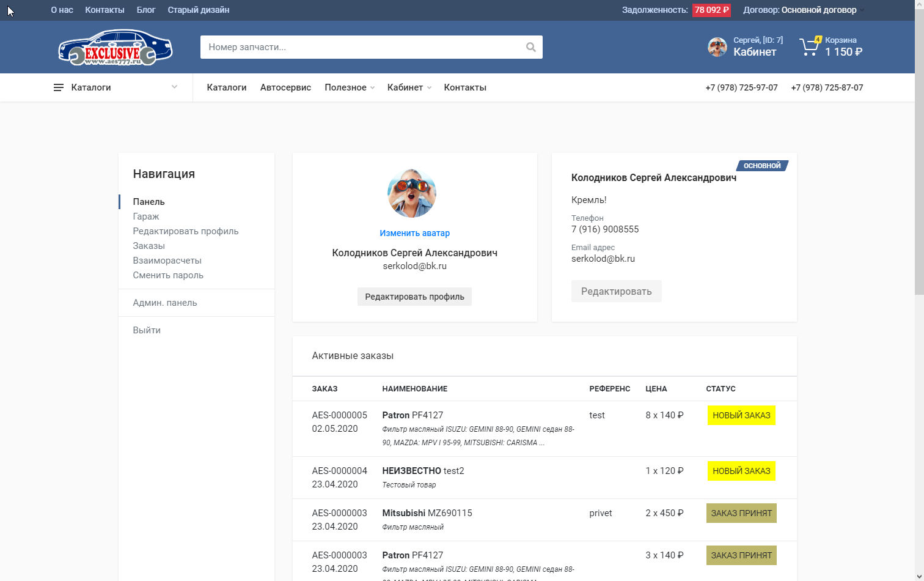Image resolution: width=924 pixels, height=581 pixels.
Task: Click the ОСНОВНОЙ badge on address card
Action: (762, 166)
